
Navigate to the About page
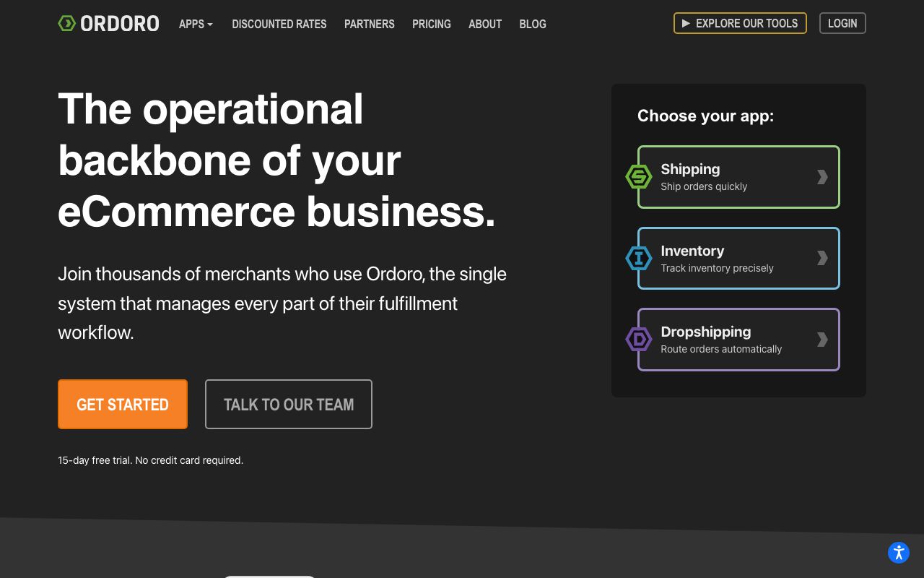point(484,24)
